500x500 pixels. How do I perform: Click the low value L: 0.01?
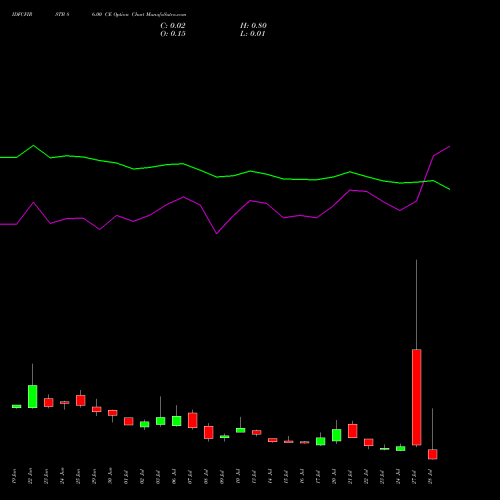[252, 34]
